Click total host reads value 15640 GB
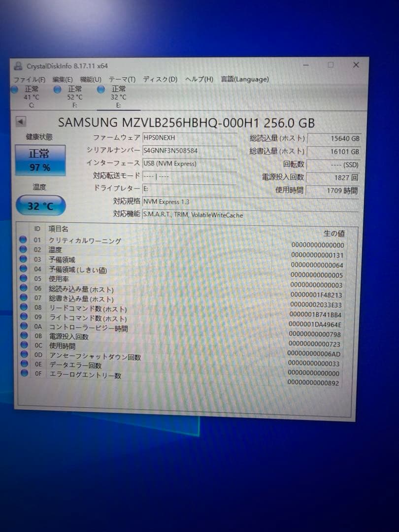Image resolution: width=399 pixels, height=532 pixels. pos(333,139)
